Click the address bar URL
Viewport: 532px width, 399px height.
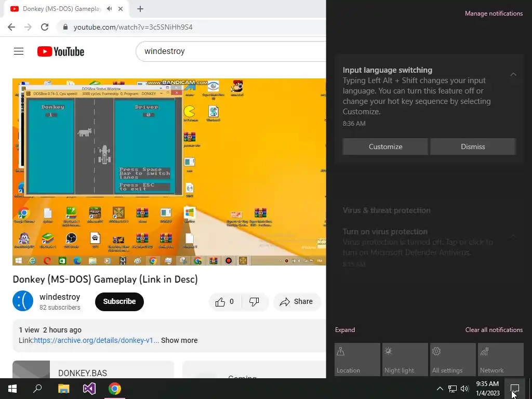pyautogui.click(x=133, y=27)
